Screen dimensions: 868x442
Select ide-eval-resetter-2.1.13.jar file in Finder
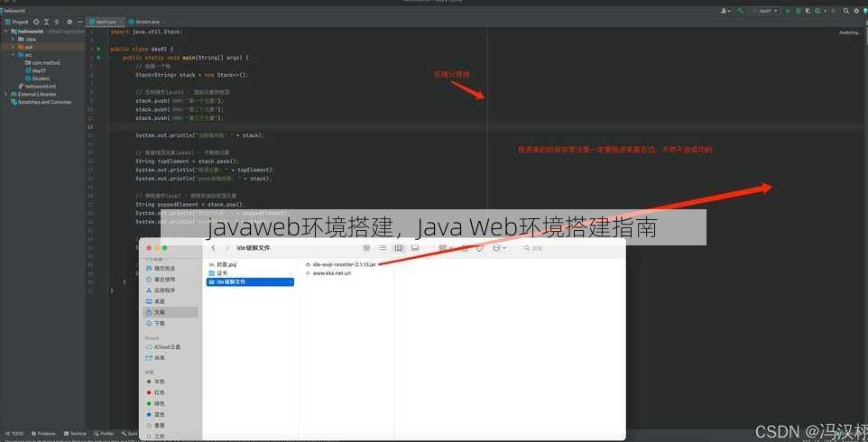point(340,264)
